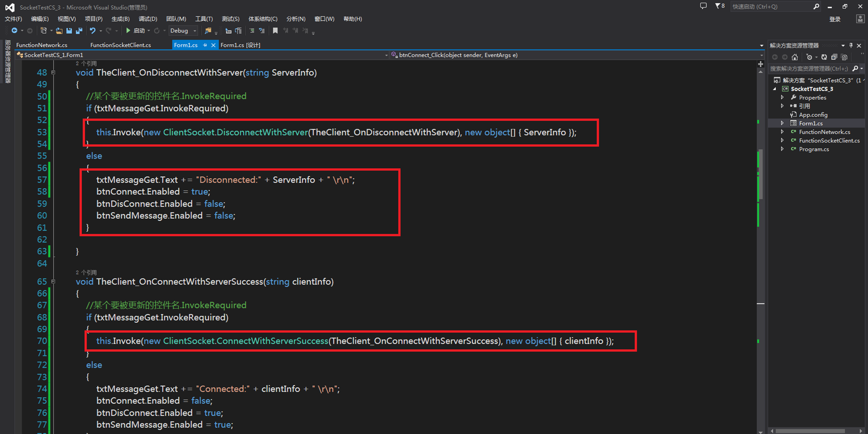Switch to the FunctionSocketClient.cs tab
The image size is (868, 434).
point(120,45)
